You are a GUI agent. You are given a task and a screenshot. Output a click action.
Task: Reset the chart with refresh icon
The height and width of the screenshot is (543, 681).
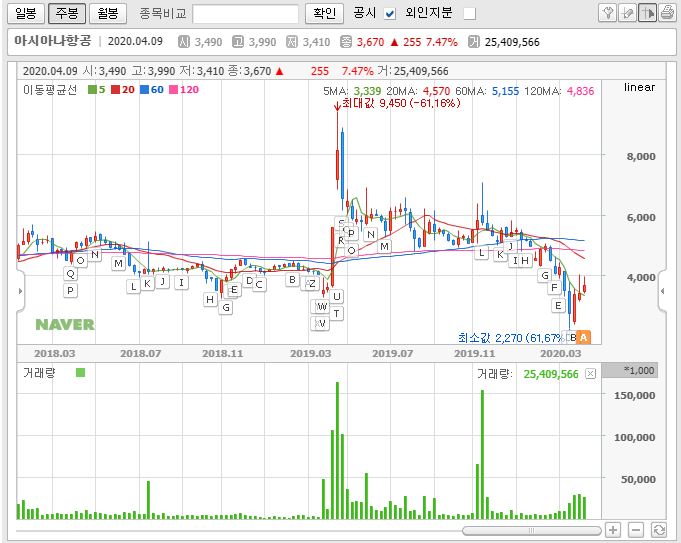659,530
